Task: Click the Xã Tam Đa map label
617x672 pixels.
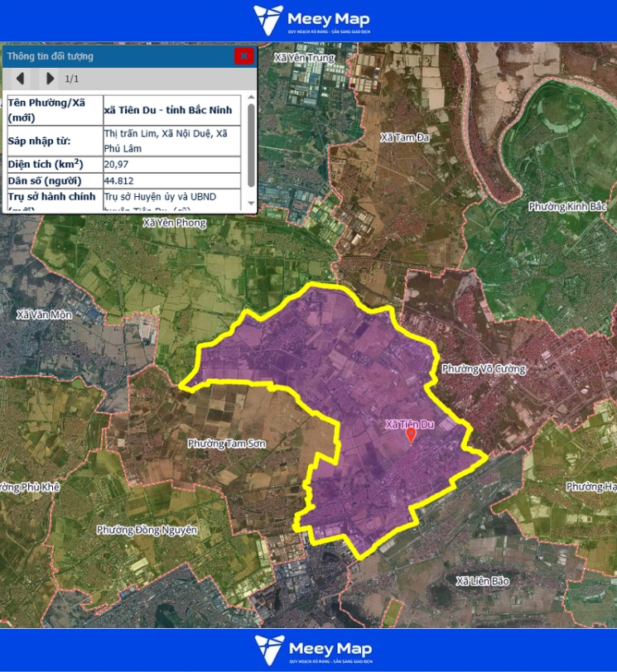Action: click(405, 137)
